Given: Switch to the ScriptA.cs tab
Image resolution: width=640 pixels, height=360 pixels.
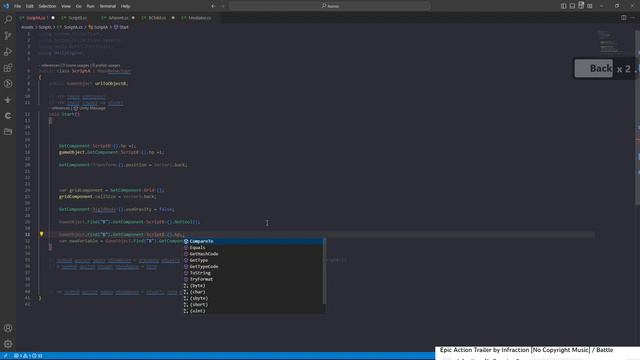Looking at the screenshot, I should (x=36, y=18).
